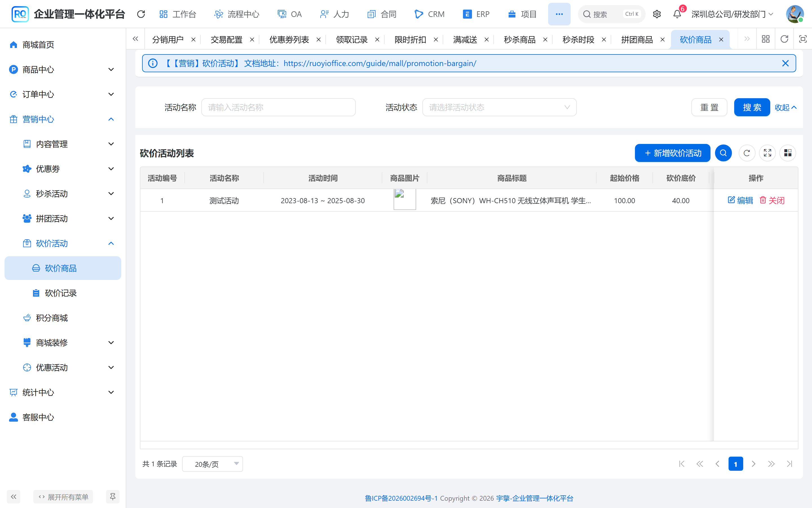
Task: Edit the 测试活动 row
Action: pos(740,201)
